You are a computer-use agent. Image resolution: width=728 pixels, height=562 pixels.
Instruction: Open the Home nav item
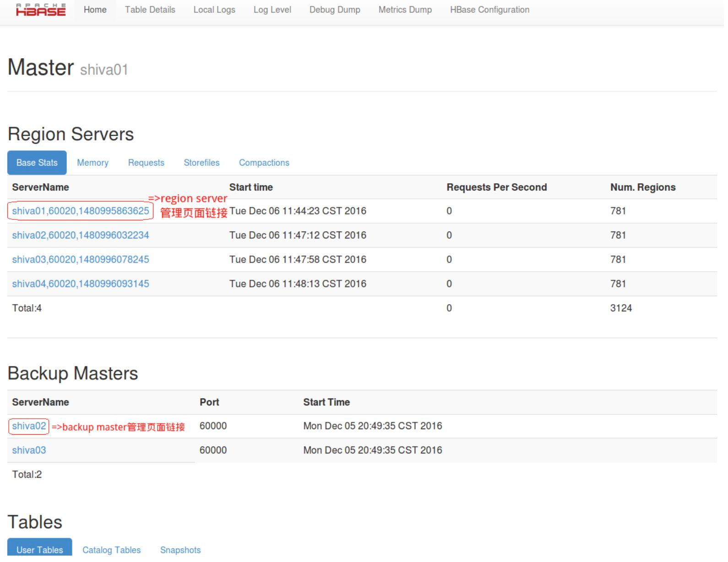point(95,10)
